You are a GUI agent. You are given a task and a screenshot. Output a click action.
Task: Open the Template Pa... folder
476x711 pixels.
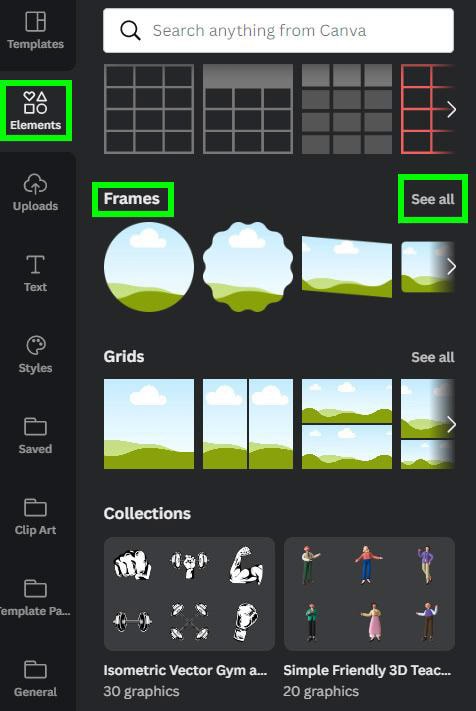[35, 597]
